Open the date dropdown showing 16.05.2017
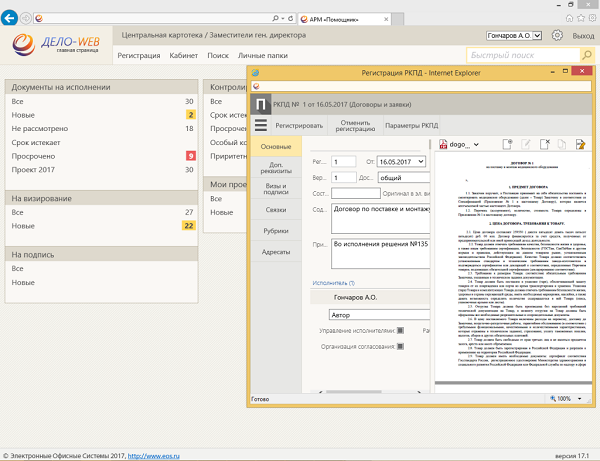The image size is (600, 461). pos(420,161)
